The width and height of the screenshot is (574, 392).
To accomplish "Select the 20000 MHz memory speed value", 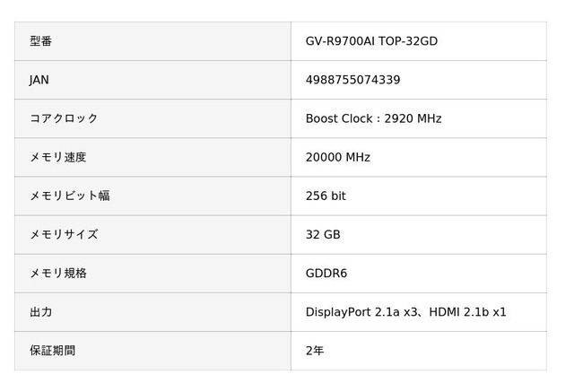I will click(338, 157).
